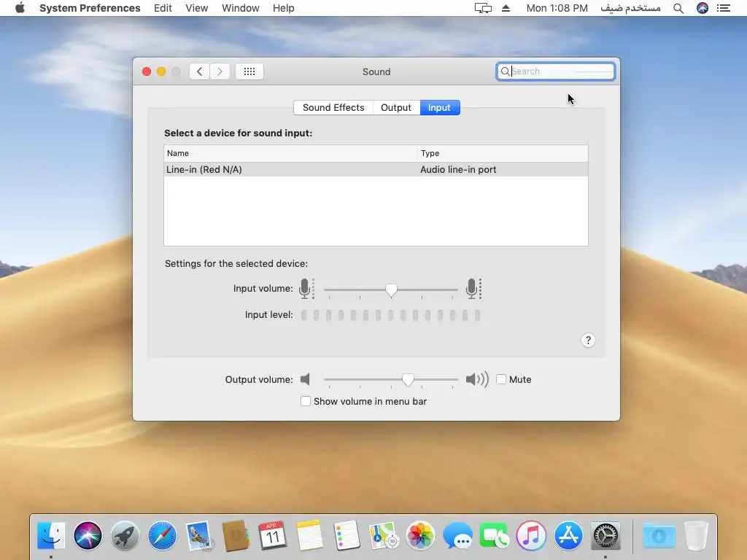Image resolution: width=747 pixels, height=560 pixels.
Task: Select the Line-in (Red N/A) device row
Action: coord(376,169)
